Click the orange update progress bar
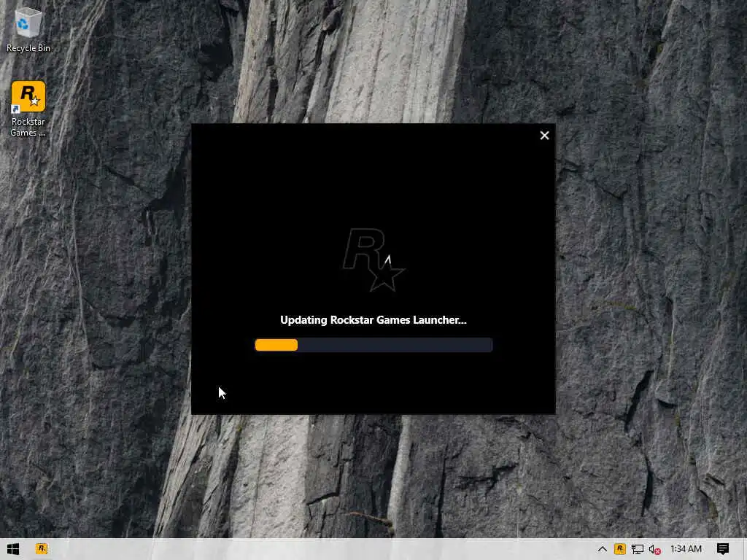 click(373, 345)
